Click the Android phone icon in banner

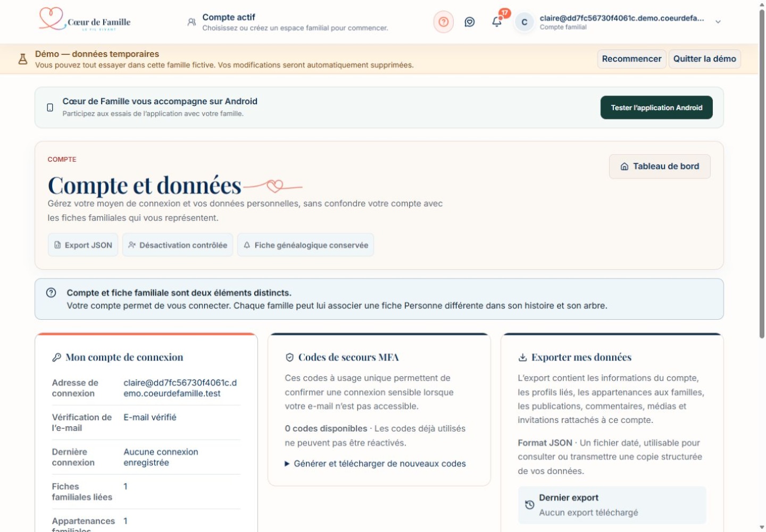pos(50,107)
